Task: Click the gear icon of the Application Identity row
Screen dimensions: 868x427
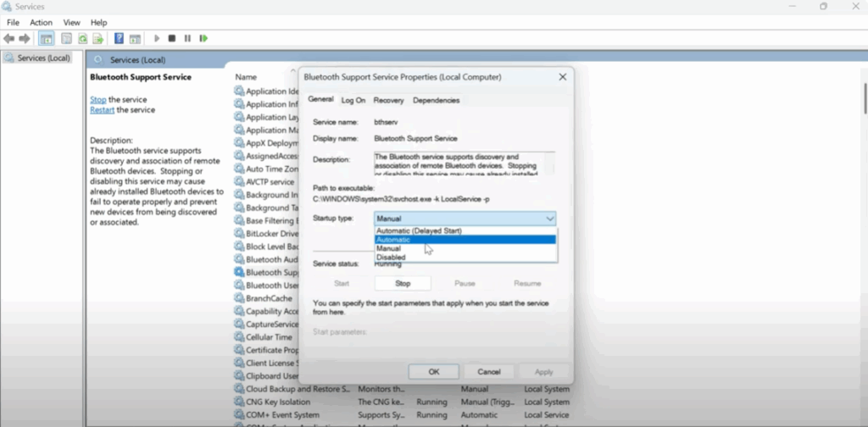Action: pyautogui.click(x=239, y=91)
